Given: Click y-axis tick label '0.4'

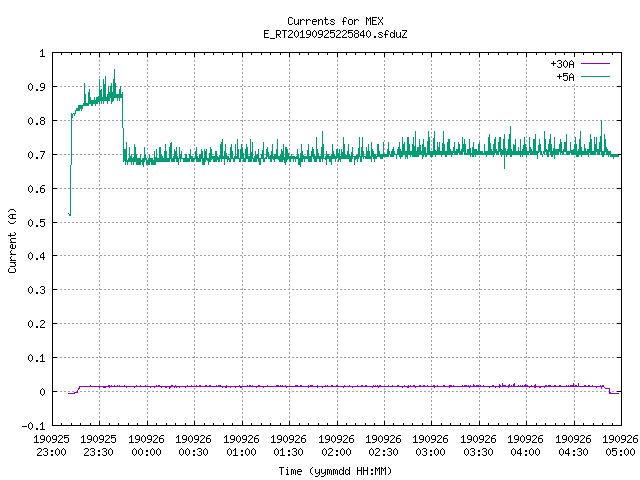Looking at the screenshot, I should point(36,256).
